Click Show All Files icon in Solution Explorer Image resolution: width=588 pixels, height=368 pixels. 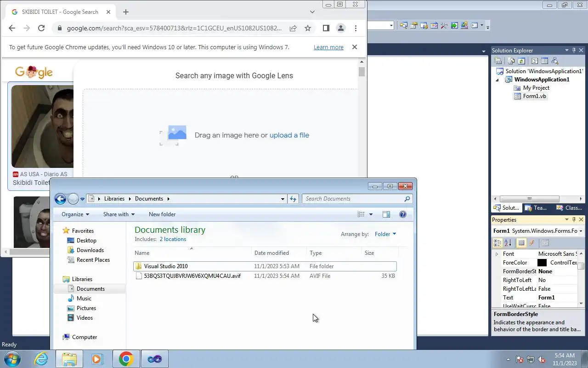(x=511, y=61)
